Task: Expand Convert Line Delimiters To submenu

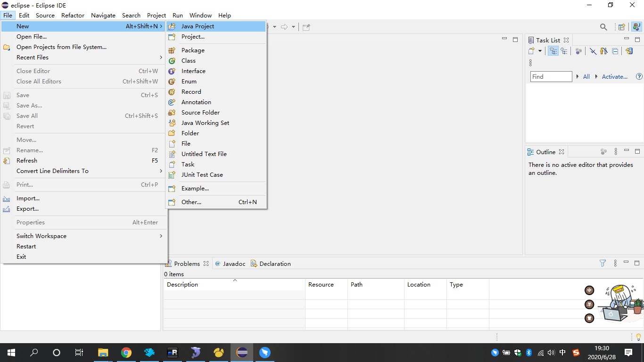Action: pos(83,171)
